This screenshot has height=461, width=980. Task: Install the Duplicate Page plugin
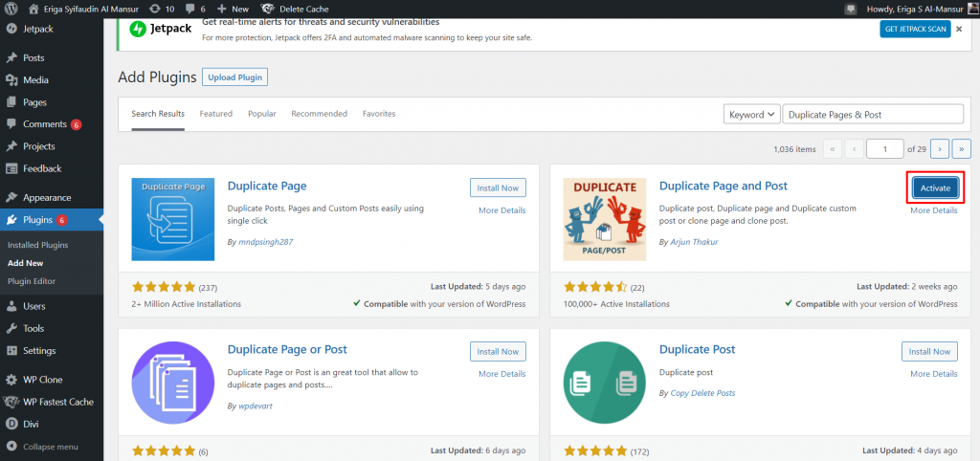498,188
